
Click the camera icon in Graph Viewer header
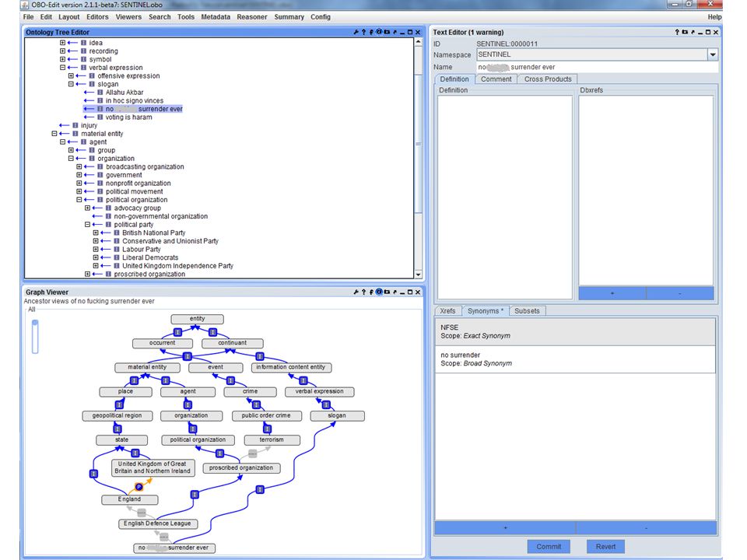[x=387, y=292]
